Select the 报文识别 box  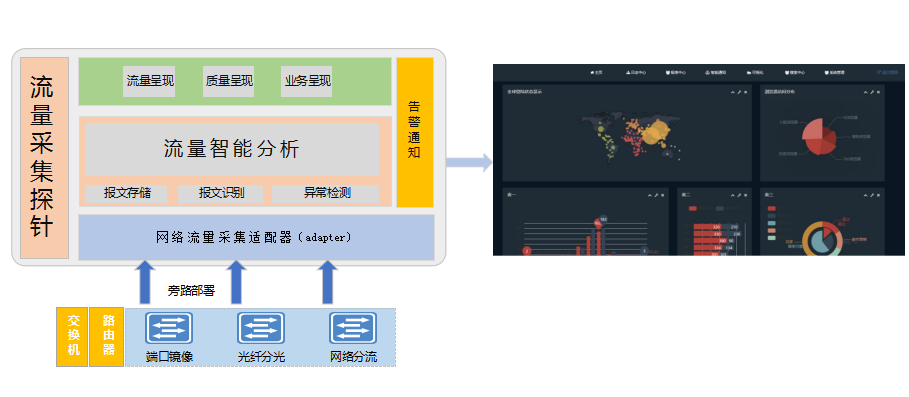(220, 194)
